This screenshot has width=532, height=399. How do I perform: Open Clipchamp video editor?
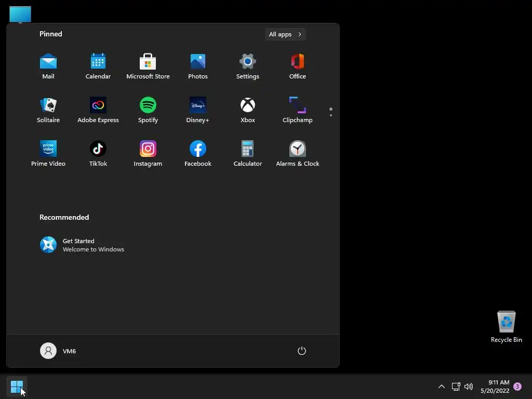(298, 110)
